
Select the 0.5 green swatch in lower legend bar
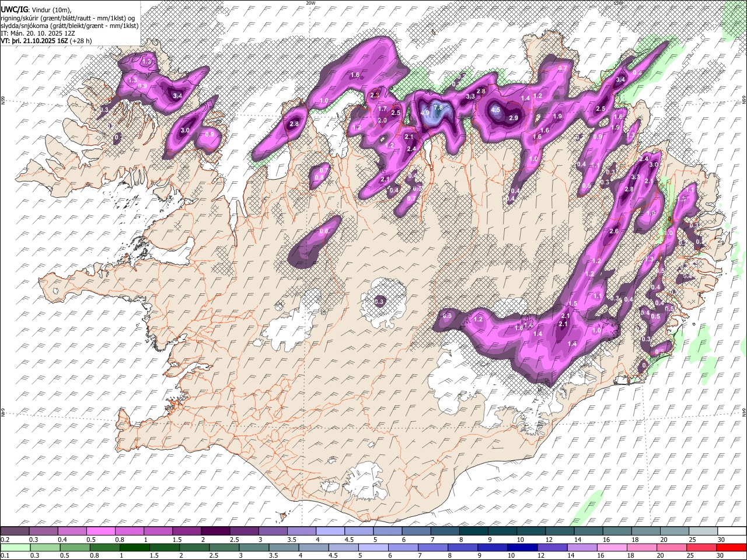coord(74,547)
